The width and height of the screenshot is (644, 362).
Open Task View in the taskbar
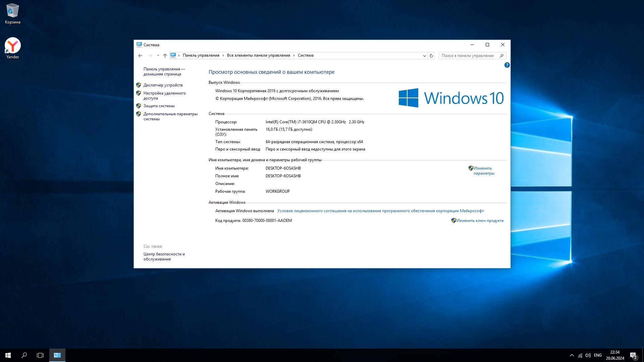click(40, 355)
